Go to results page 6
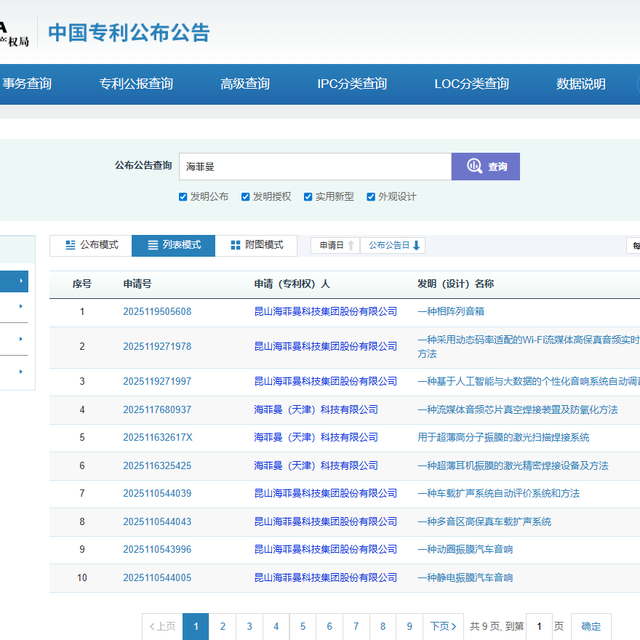Screen dimensions: 640x640 329,627
